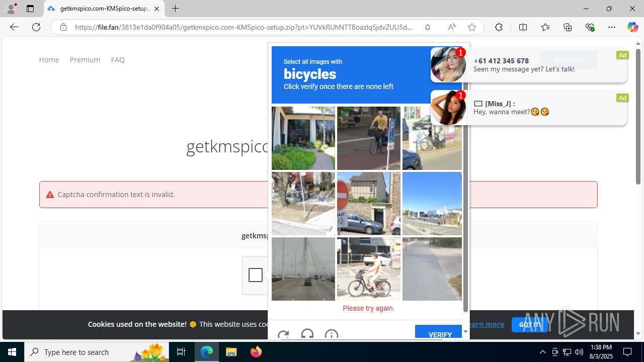Open Copilot sidebar icon
644x362 pixels.
pos(632,27)
